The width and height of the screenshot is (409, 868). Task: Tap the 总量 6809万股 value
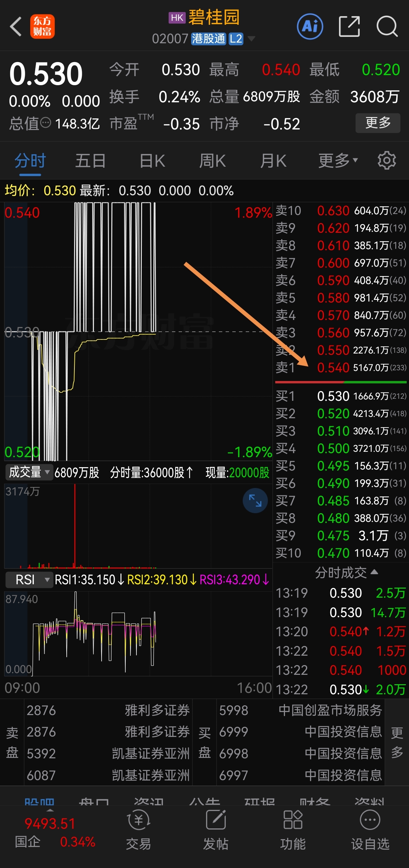[272, 97]
